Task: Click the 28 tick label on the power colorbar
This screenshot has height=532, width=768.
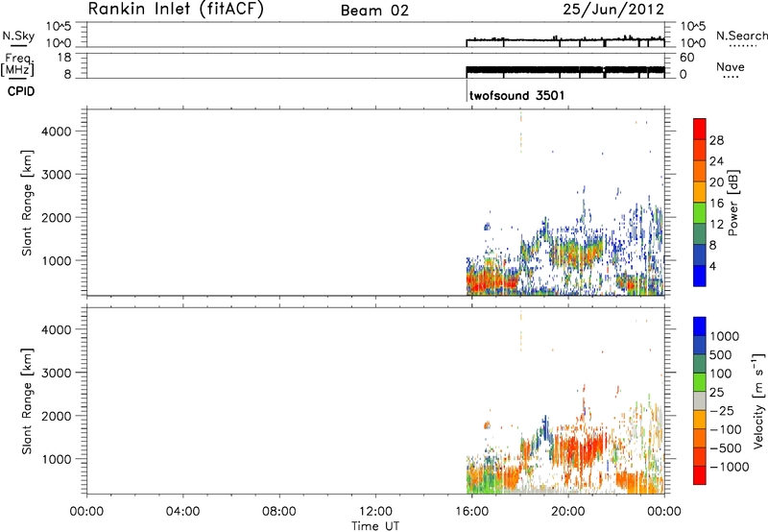Action: (x=716, y=140)
